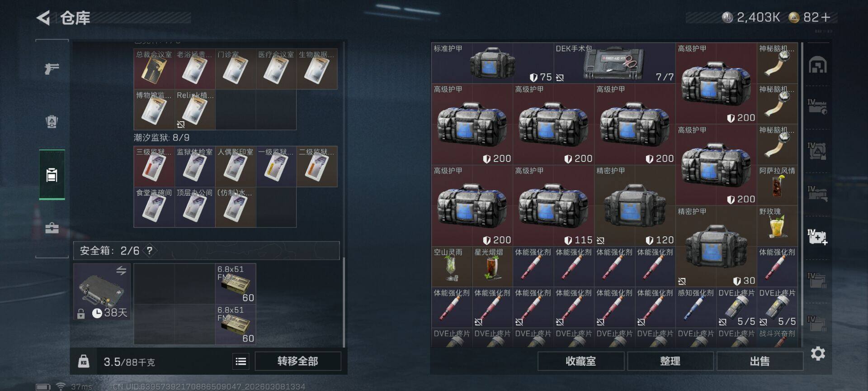This screenshot has width=868, height=391.
Task: Open the weapons tab with pistol icon
Action: (52, 68)
